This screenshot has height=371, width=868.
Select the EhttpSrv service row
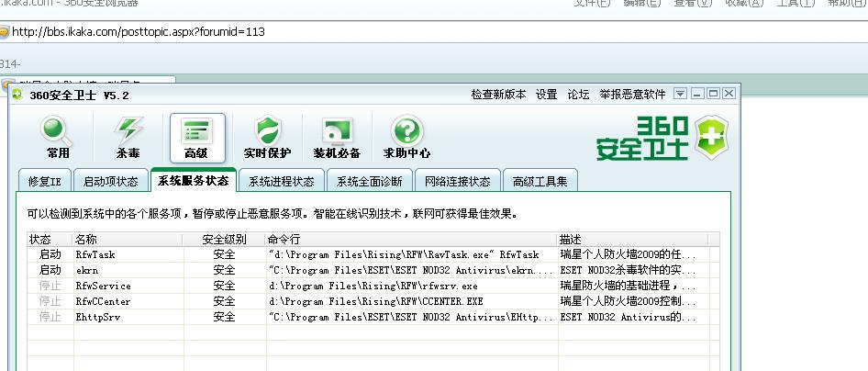pos(373,318)
